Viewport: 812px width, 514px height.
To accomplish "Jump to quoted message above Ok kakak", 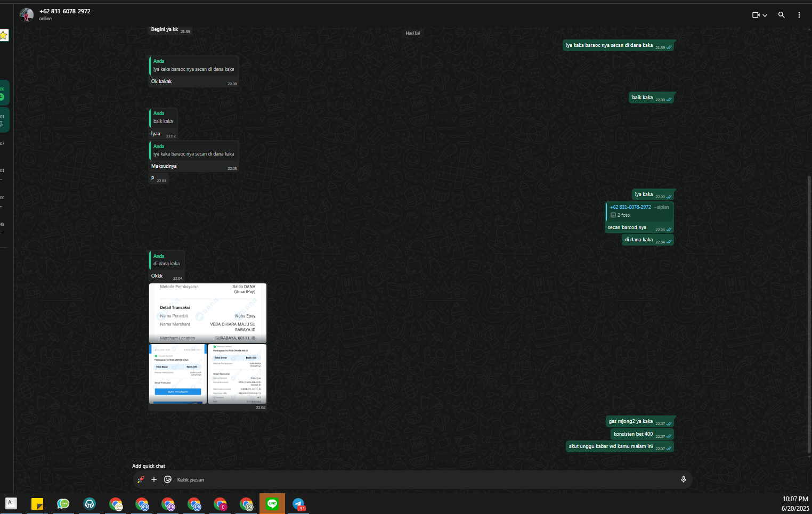I will 193,66.
